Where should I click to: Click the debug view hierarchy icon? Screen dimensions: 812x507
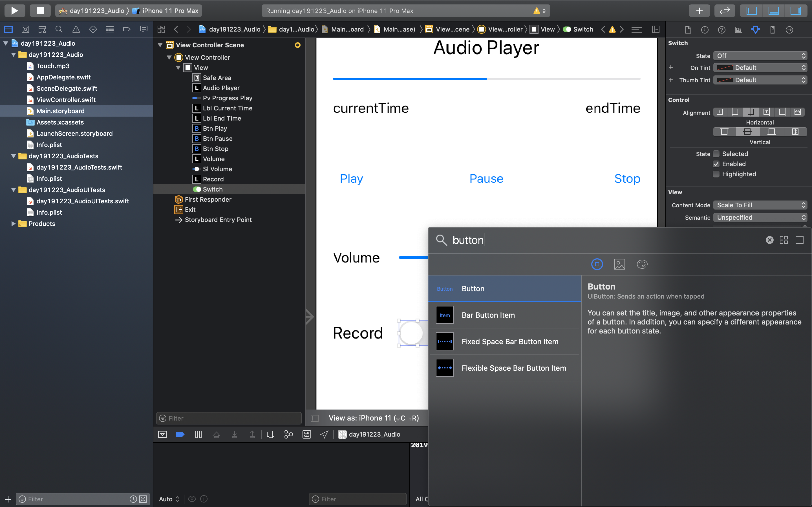click(270, 434)
